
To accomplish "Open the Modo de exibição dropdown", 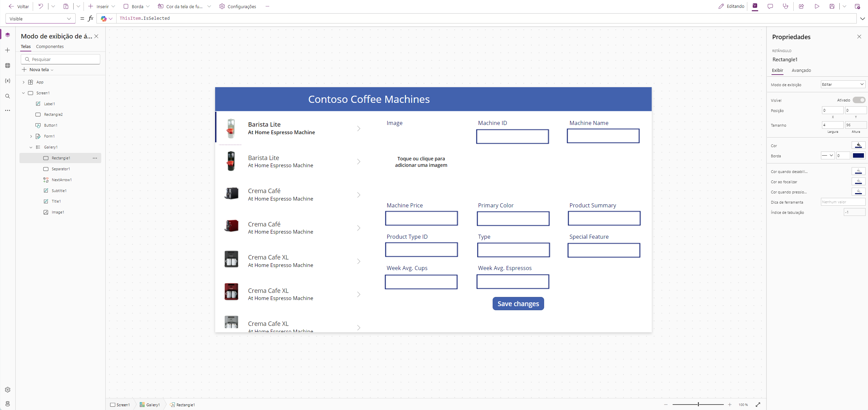I will 843,84.
